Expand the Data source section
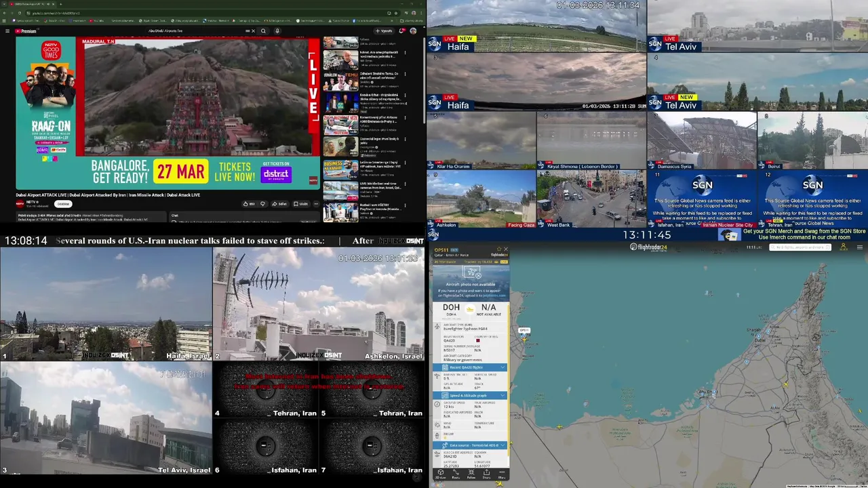Screen dimensions: 868x488 click(470, 445)
